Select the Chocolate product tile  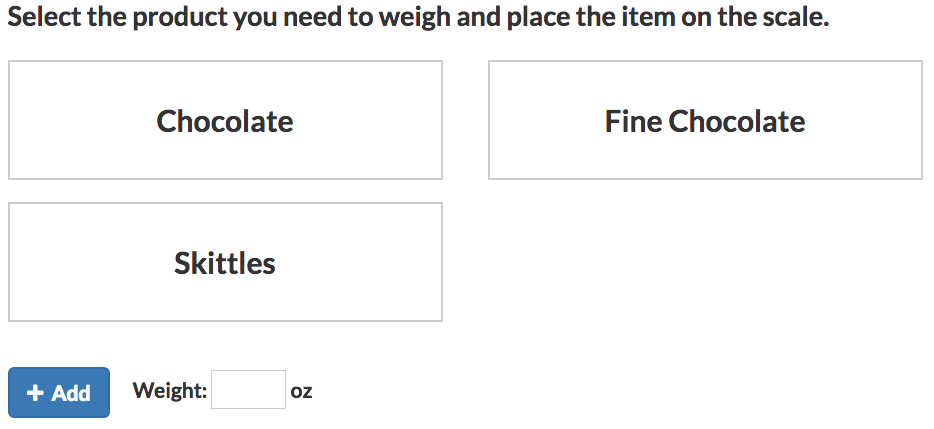coord(225,120)
